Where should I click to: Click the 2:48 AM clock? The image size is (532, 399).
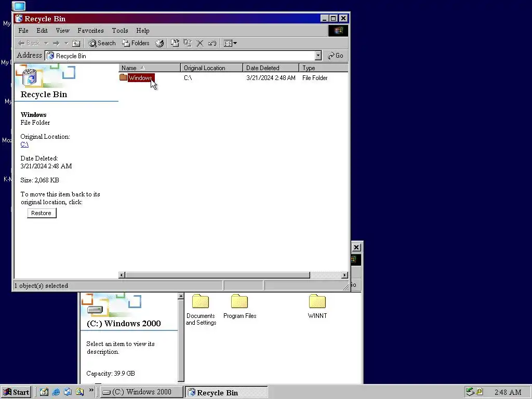point(508,392)
